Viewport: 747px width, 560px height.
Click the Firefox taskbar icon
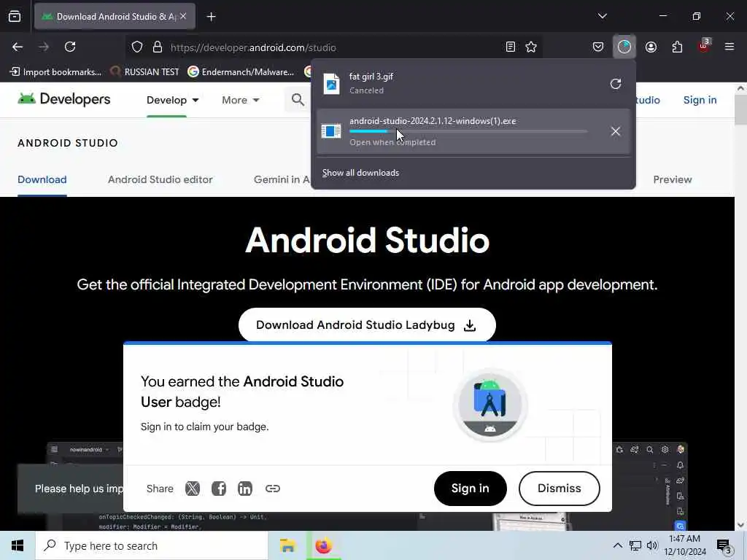[x=323, y=545]
